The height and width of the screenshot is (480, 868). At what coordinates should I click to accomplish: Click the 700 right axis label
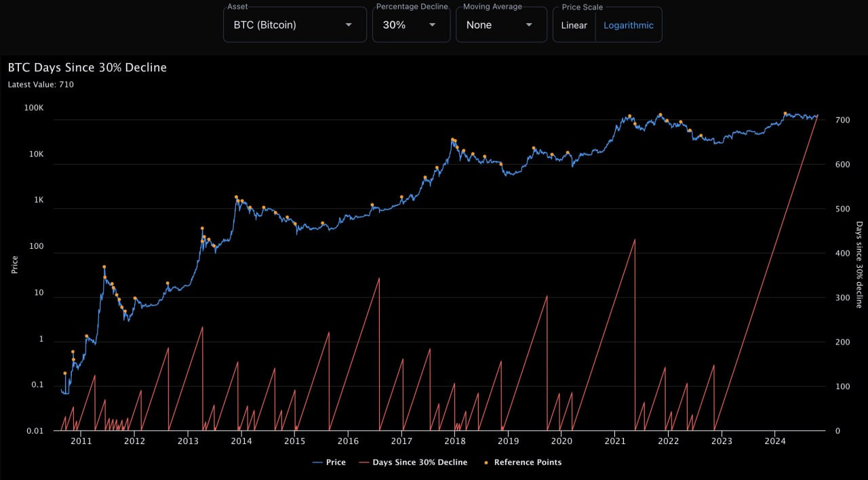coord(842,120)
